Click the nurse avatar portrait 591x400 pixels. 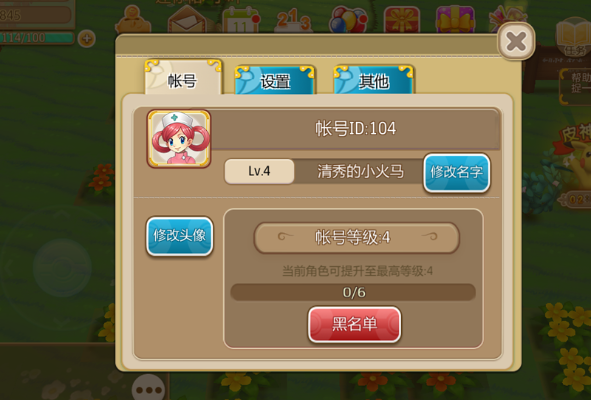point(179,138)
